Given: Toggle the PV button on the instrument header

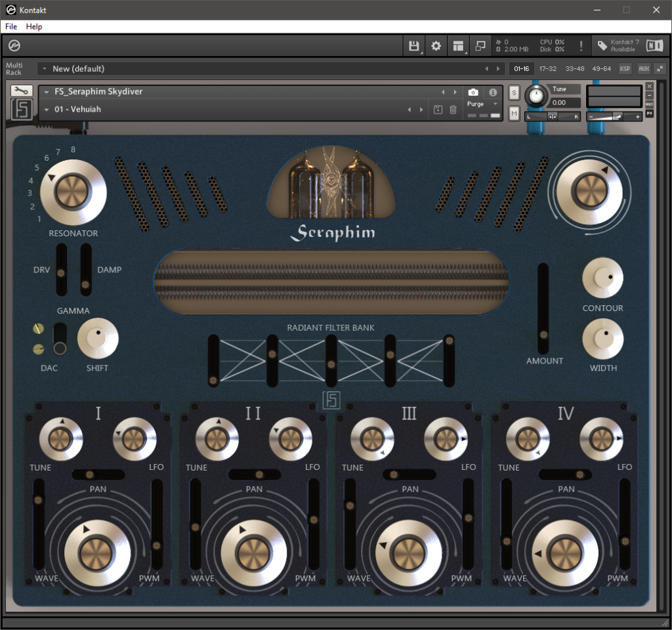Looking at the screenshot, I should [650, 113].
